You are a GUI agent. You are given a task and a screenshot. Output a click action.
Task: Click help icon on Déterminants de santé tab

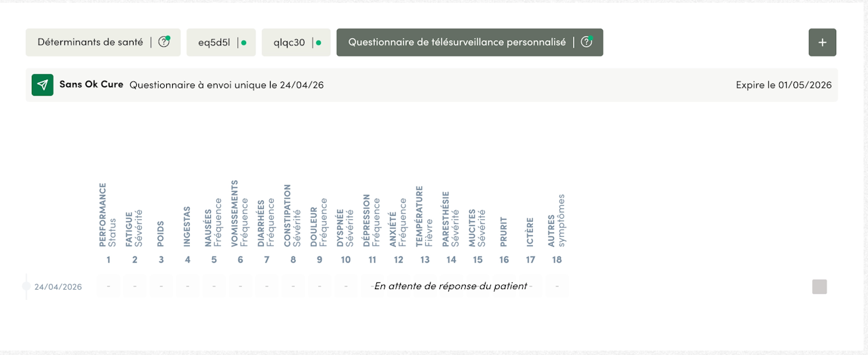(x=163, y=42)
